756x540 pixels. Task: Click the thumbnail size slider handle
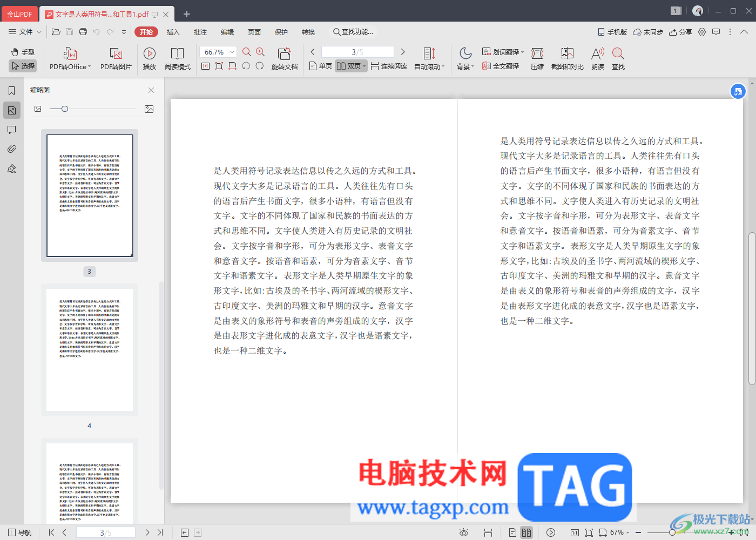coord(65,109)
